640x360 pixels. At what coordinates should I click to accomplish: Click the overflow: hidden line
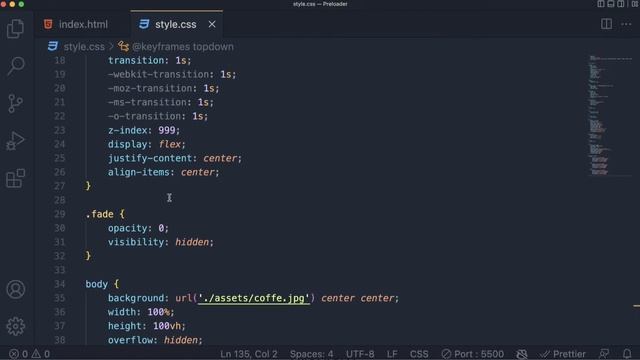click(155, 340)
